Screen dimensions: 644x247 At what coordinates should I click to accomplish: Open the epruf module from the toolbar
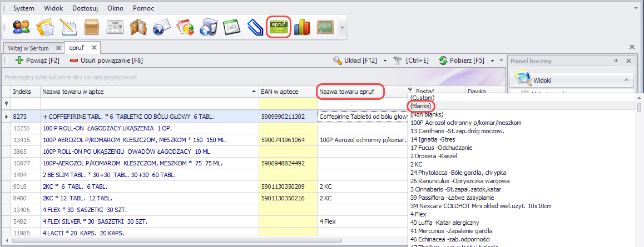pos(280,27)
